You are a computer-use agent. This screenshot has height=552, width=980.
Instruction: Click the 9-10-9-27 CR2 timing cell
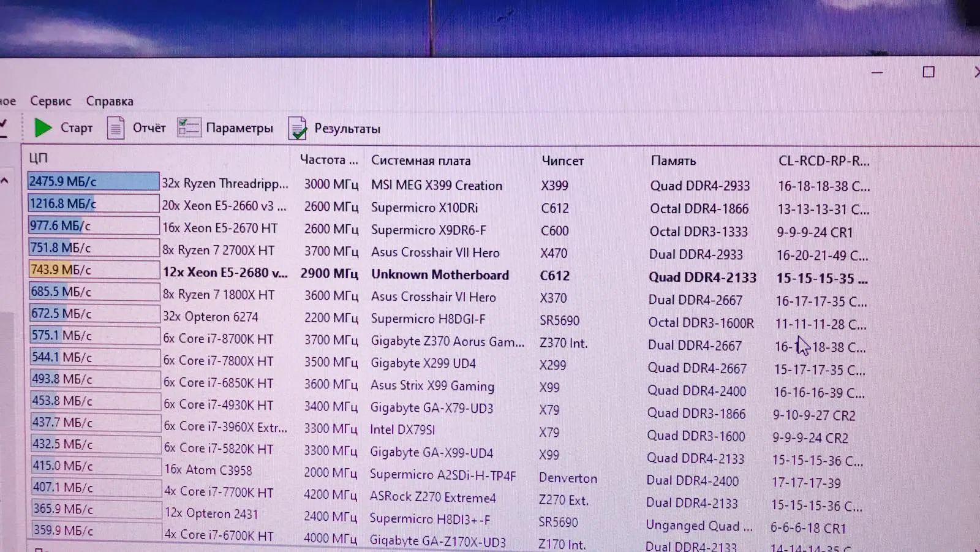814,415
